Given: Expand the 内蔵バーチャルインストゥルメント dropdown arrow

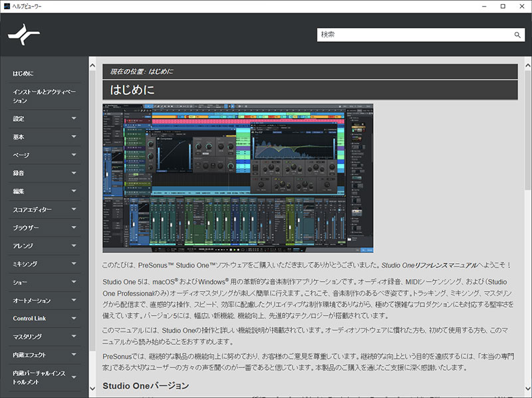Looking at the screenshot, I should pyautogui.click(x=74, y=377).
